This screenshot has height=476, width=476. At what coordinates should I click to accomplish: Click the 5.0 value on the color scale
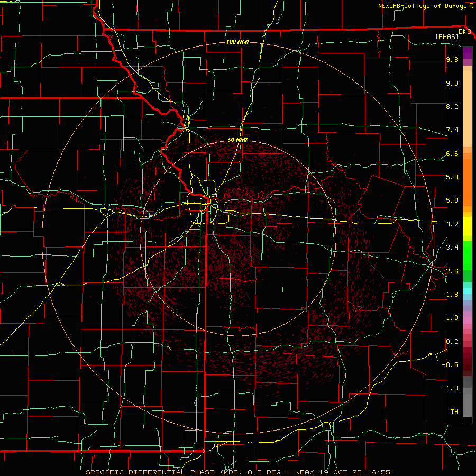(x=452, y=200)
